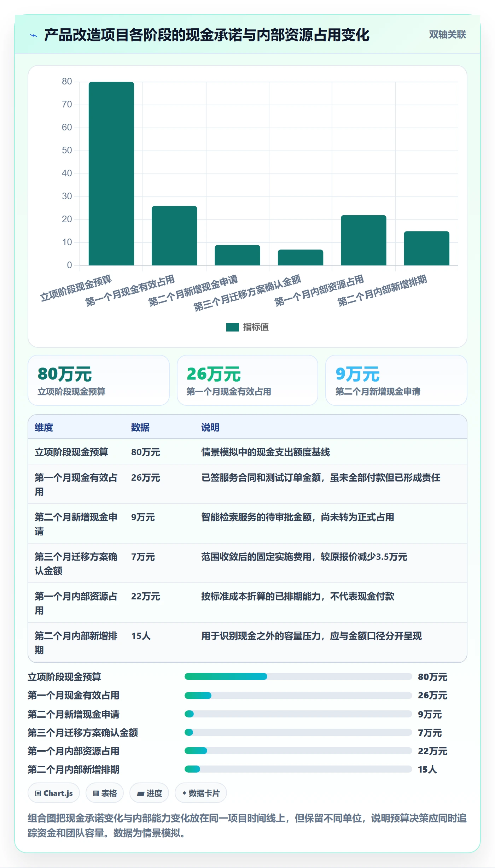Viewport: 495px width, 868px height.
Task: Click the 15人 value in the table
Action: coord(141,636)
